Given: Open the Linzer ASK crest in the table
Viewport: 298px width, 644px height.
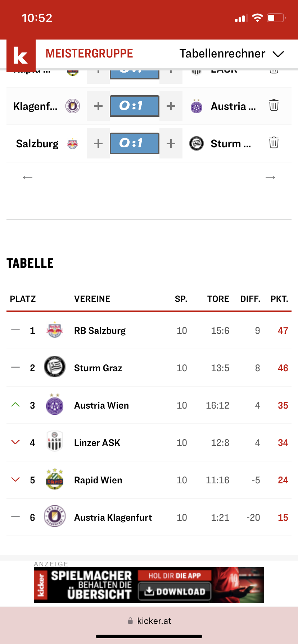Looking at the screenshot, I should (x=55, y=441).
